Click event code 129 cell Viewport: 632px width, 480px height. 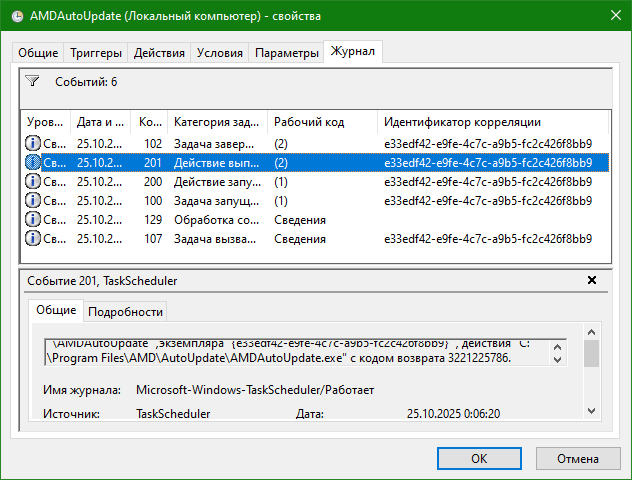[x=153, y=219]
